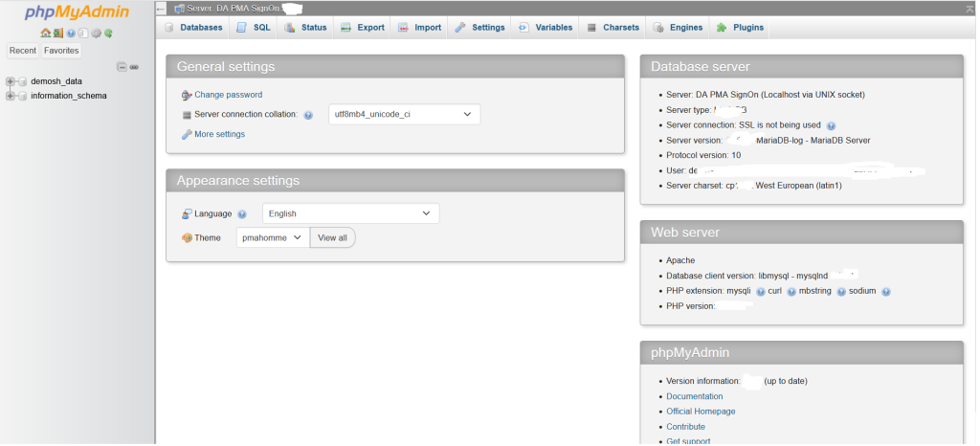980x446 pixels.
Task: Click the More settings link
Action: 219,134
